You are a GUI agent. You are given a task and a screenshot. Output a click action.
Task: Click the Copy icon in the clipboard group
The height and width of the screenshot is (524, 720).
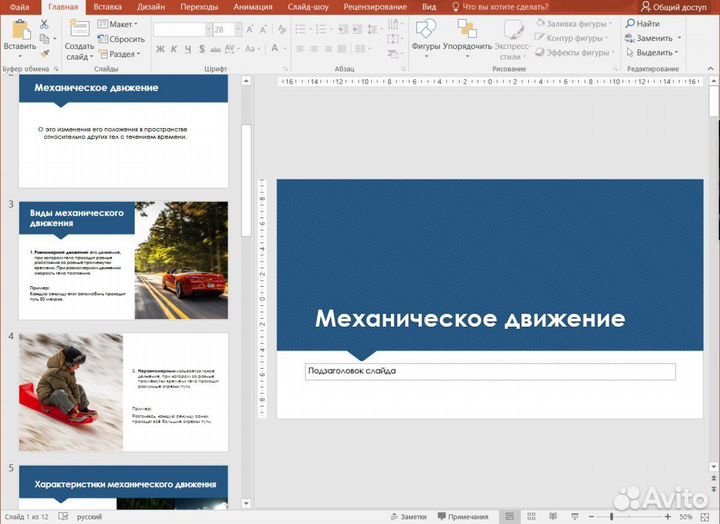tap(44, 39)
